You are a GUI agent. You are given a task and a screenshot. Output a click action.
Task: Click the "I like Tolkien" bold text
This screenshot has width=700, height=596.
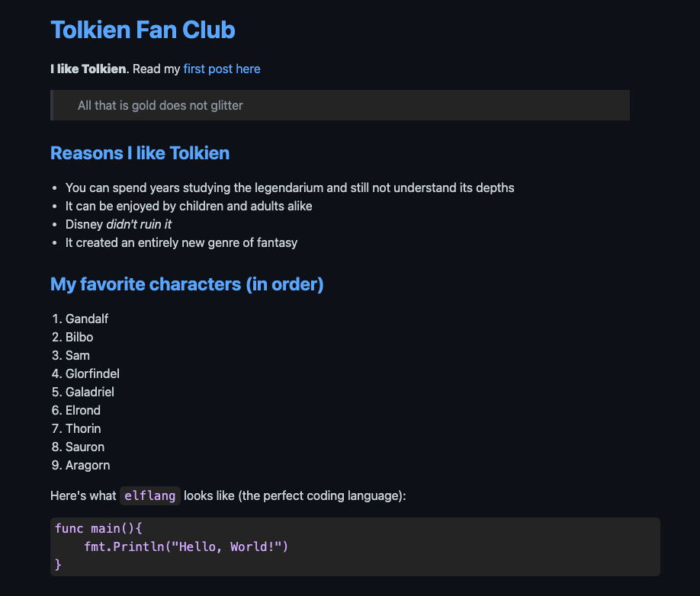[x=88, y=69]
